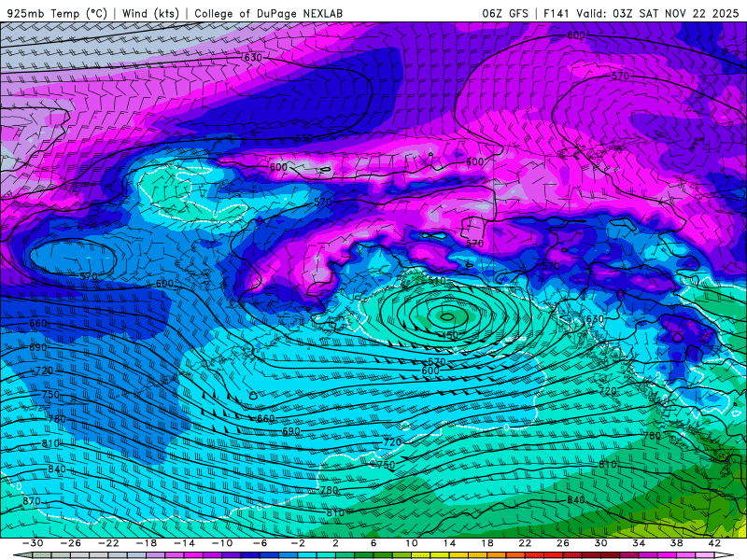Click the 22 color scale label
747x560 pixels.
[x=525, y=543]
